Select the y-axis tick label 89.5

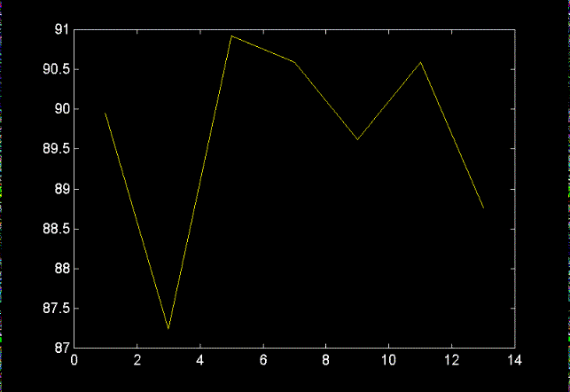[x=55, y=149]
